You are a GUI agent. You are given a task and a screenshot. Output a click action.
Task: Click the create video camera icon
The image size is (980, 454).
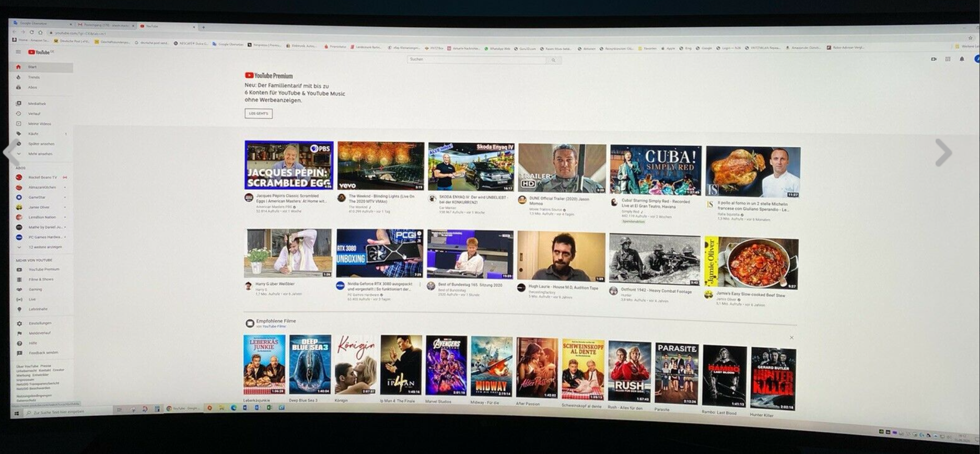tap(934, 59)
